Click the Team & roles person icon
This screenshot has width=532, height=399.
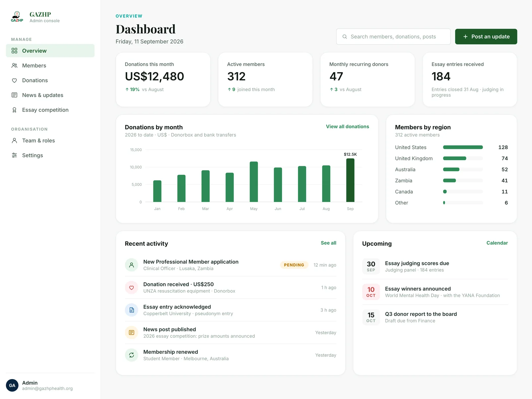(14, 141)
